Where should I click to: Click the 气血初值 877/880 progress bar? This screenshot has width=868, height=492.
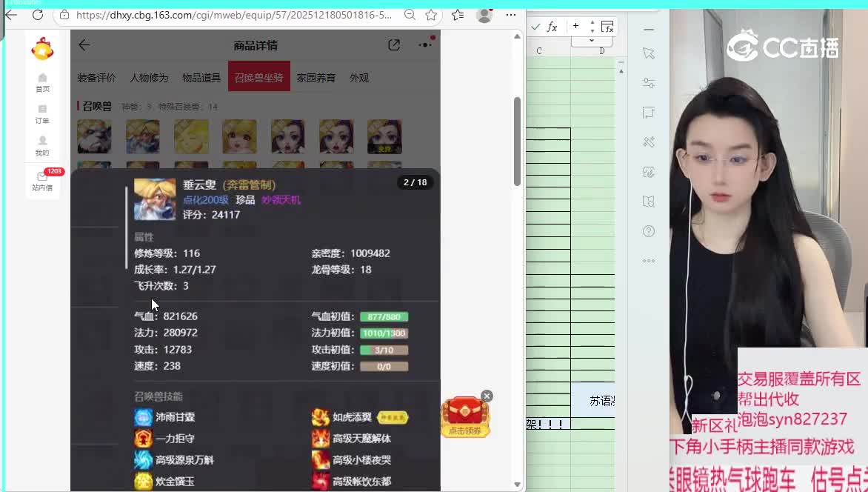[384, 317]
